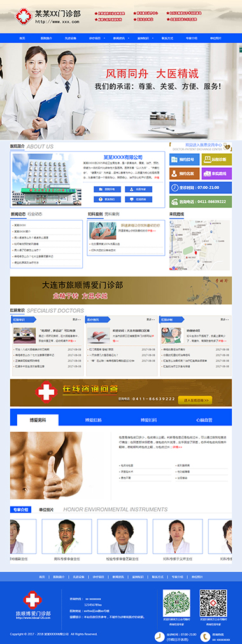Select the 博爱肛肠 department tab

pyautogui.click(x=94, y=420)
